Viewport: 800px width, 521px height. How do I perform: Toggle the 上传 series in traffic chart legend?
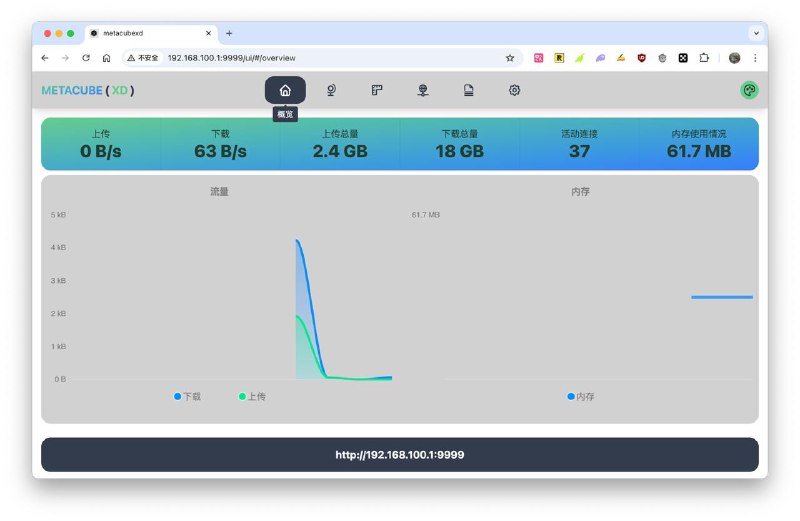pyautogui.click(x=252, y=397)
